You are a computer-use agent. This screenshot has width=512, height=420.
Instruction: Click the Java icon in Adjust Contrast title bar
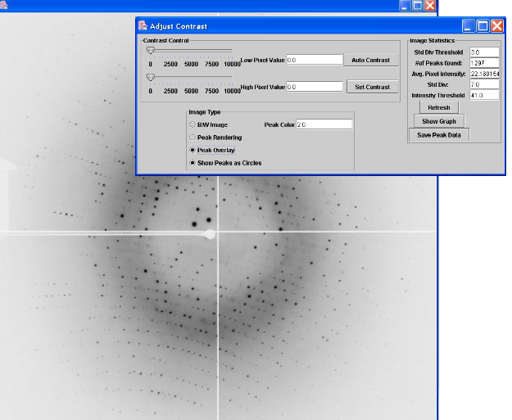(x=143, y=26)
